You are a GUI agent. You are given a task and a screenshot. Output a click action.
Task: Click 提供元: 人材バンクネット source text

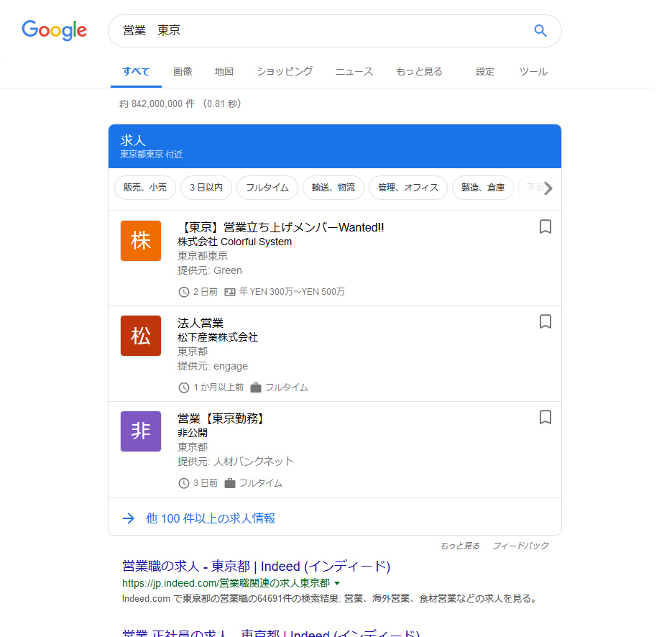coord(236,462)
